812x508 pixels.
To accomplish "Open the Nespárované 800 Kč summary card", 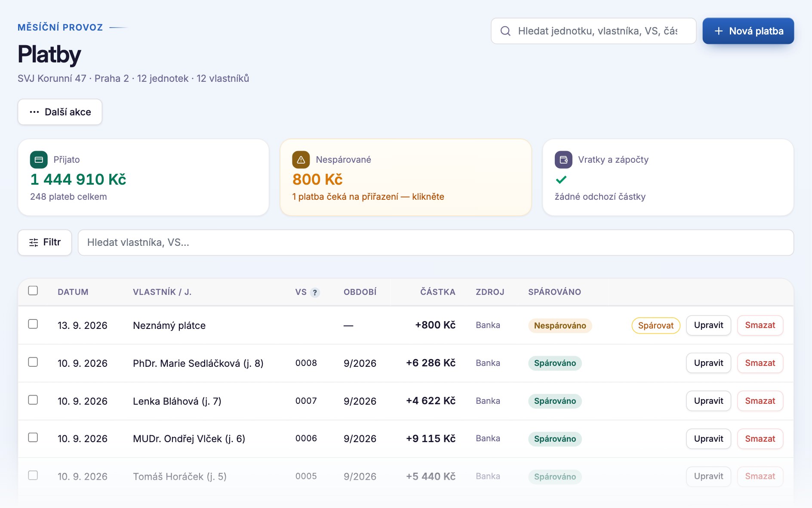I will pos(406,177).
